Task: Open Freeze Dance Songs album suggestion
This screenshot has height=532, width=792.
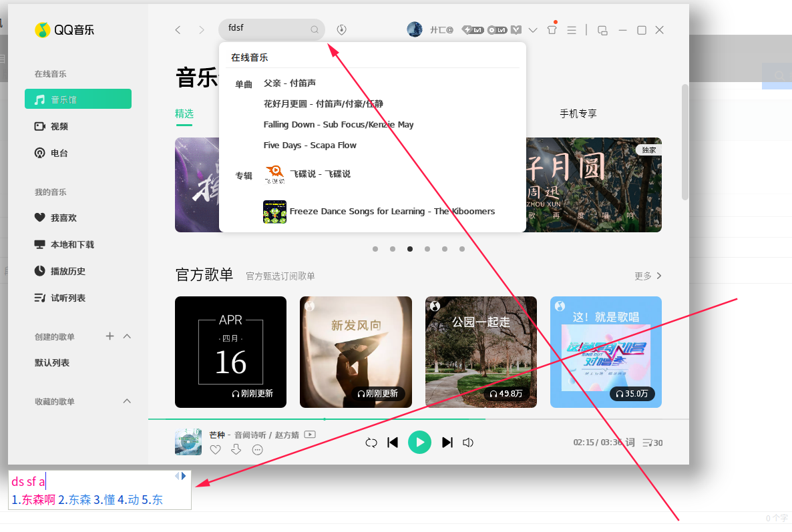Action: tap(379, 212)
